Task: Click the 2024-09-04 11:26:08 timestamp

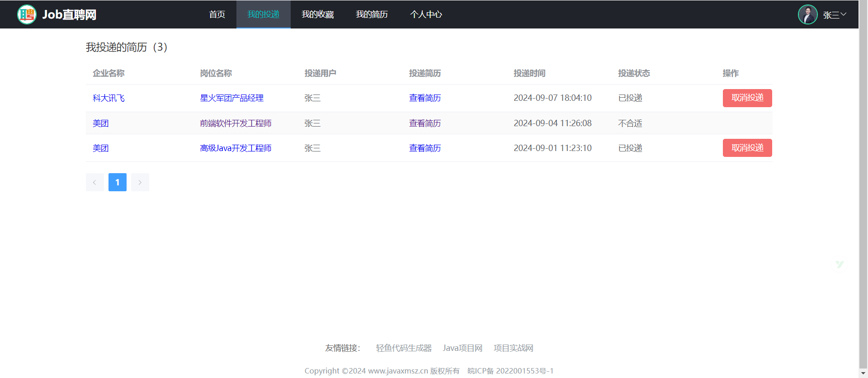Action: (x=553, y=123)
